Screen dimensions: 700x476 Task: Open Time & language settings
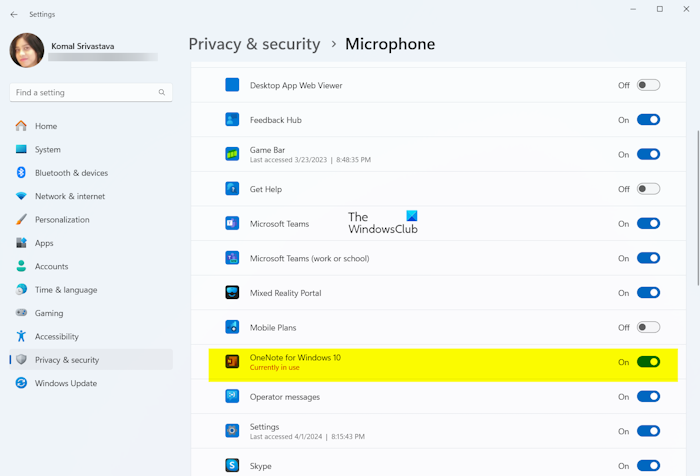pyautogui.click(x=91, y=289)
